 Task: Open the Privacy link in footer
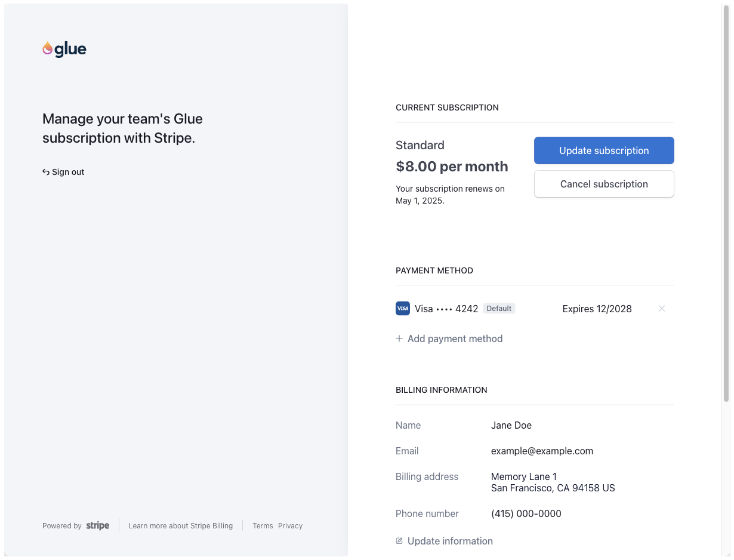290,526
